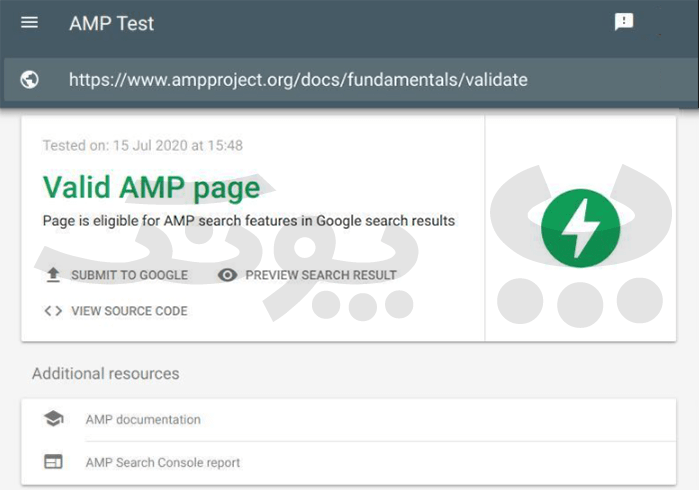Open View Source Code
Image resolution: width=700 pixels, height=490 pixels.
pyautogui.click(x=129, y=311)
